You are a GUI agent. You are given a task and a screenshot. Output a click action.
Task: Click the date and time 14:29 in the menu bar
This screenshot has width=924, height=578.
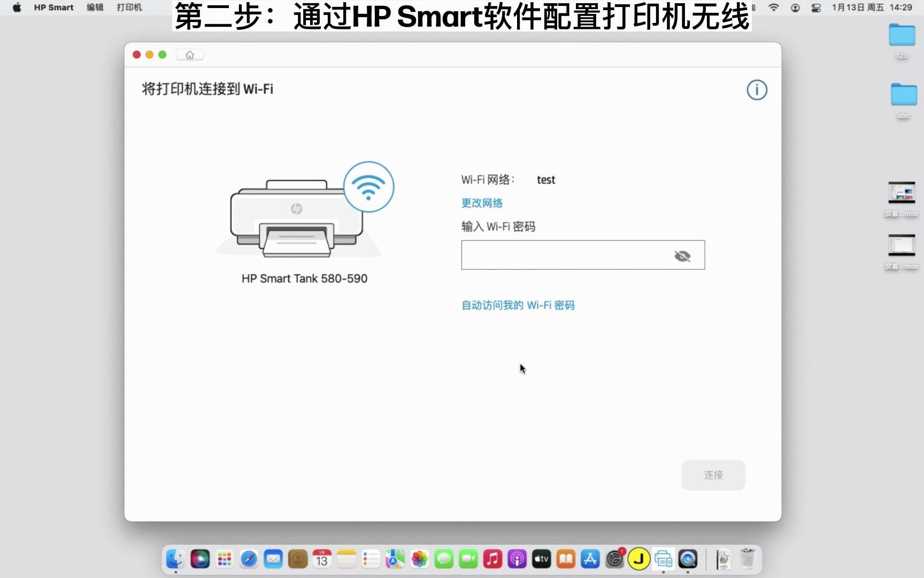coord(872,7)
